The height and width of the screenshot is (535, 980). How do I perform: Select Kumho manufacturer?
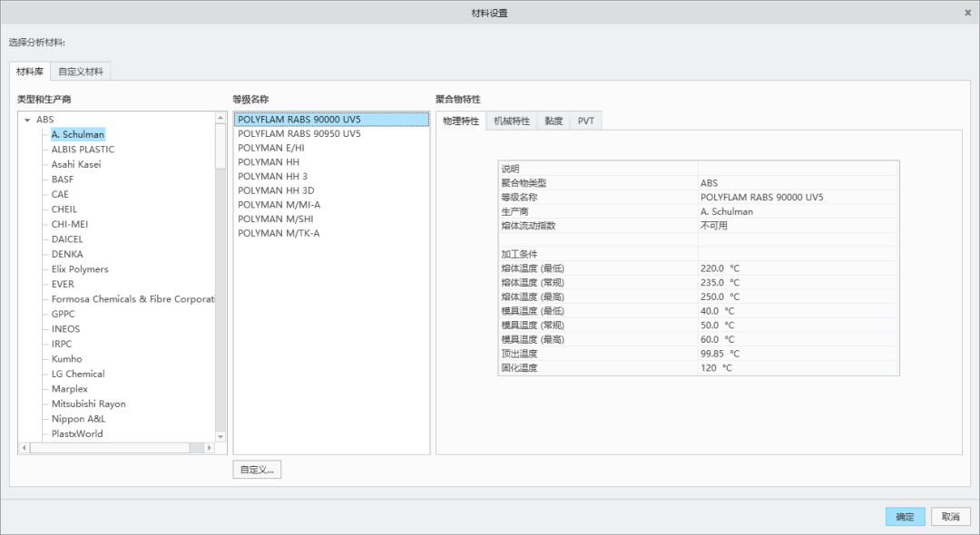coord(66,359)
